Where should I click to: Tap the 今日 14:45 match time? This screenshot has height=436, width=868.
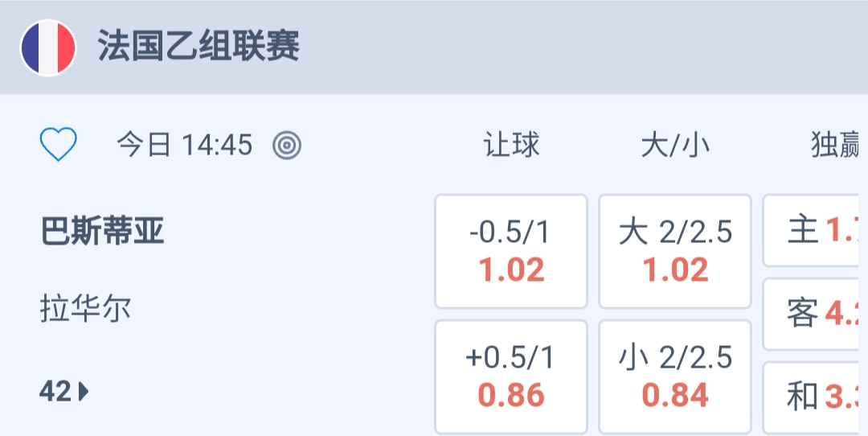coord(184,146)
